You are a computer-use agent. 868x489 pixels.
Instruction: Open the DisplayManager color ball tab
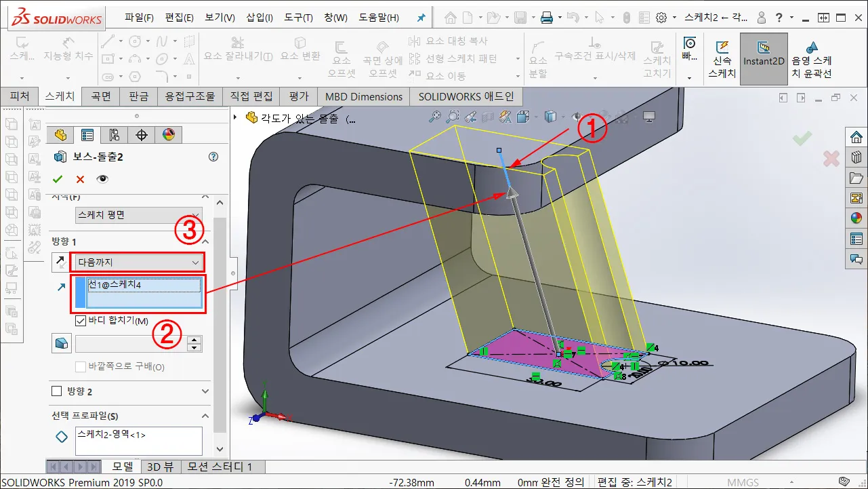168,134
